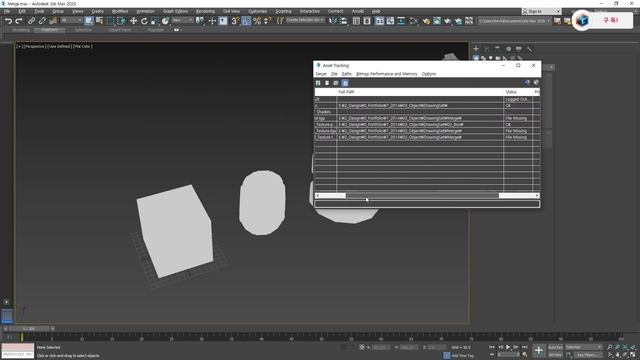Open the Create Selection Set dropdown
The height and width of the screenshot is (360, 640).
(x=305, y=20)
